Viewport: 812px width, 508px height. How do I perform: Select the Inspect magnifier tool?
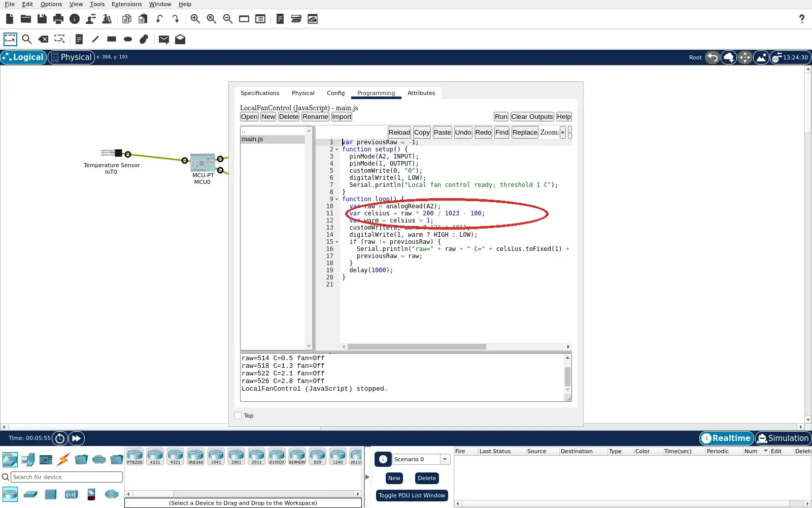click(27, 39)
